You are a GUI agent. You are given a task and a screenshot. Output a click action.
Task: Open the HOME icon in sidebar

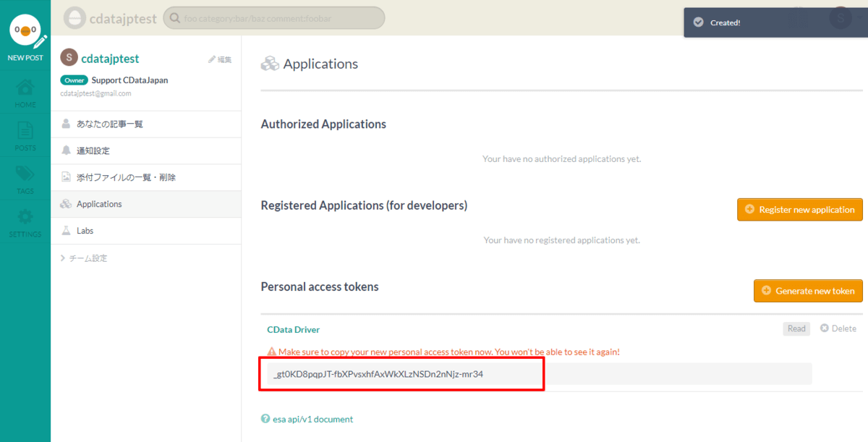[x=25, y=89]
